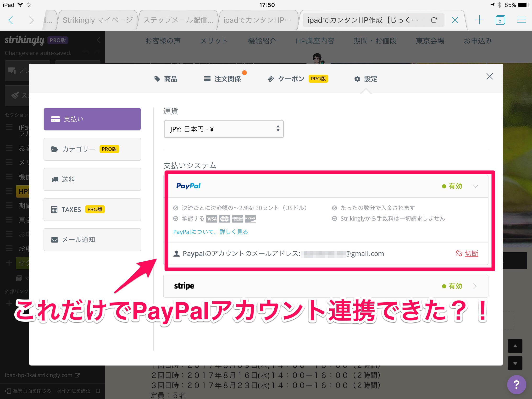Open the メール通知 side menu item
Viewport: 532px width, 399px height.
(92, 239)
